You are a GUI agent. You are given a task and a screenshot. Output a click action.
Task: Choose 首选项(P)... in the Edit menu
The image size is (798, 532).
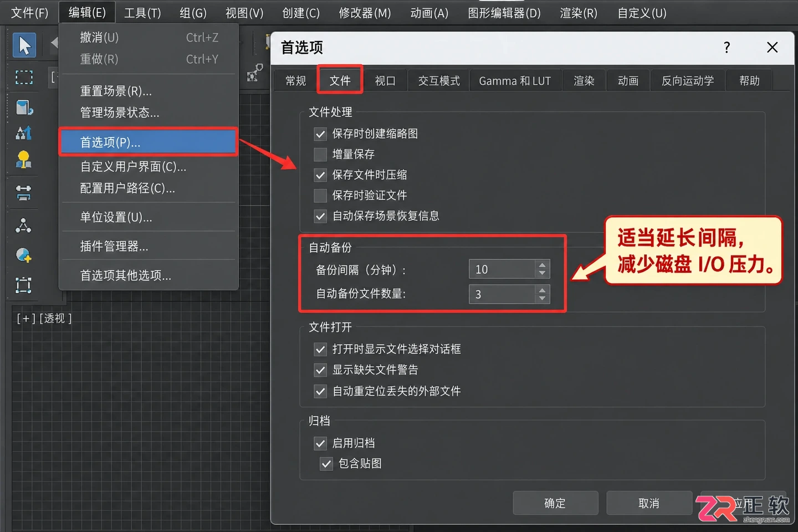(x=148, y=142)
